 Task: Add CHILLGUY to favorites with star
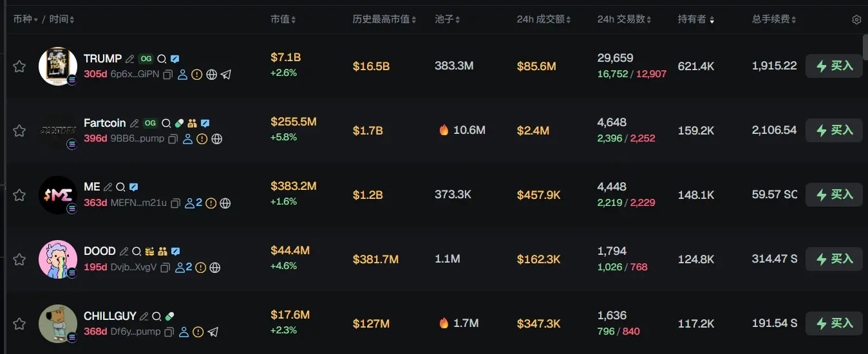(19, 324)
